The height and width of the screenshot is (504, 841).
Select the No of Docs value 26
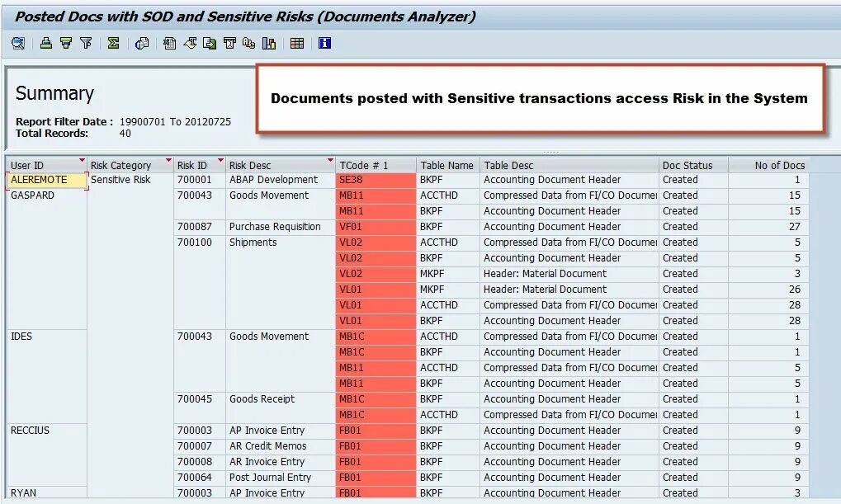768,290
